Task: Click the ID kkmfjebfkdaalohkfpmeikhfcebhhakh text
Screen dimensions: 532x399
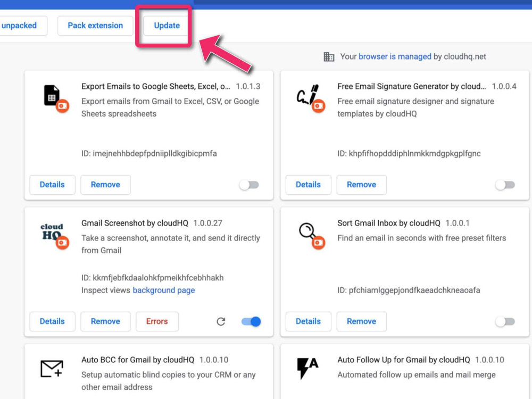Action: [152, 278]
